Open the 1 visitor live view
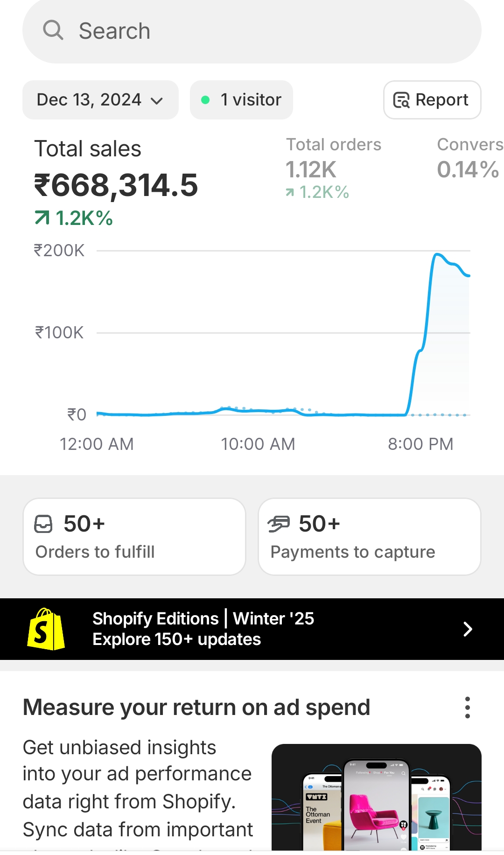The height and width of the screenshot is (855, 504). tap(241, 100)
